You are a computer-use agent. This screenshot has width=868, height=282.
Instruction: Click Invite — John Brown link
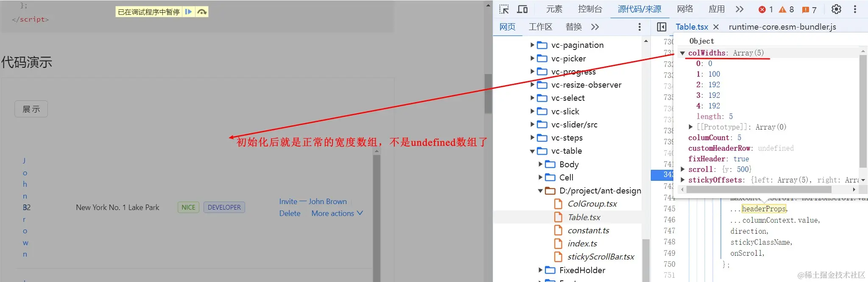point(313,202)
